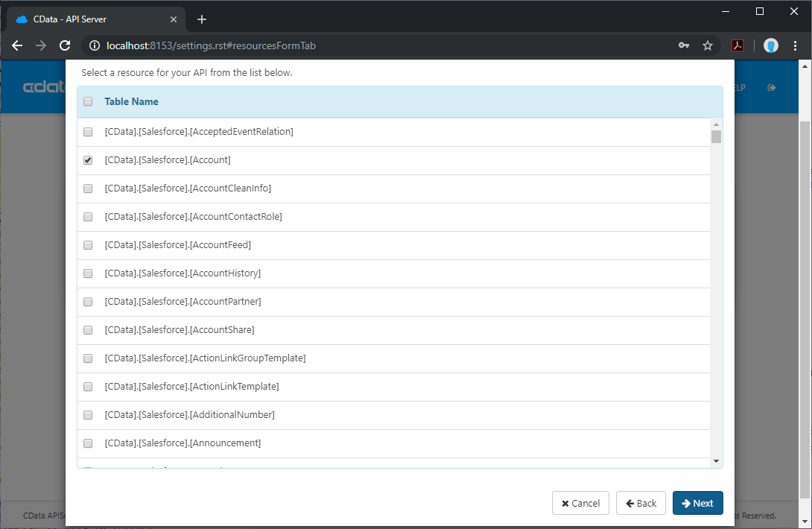Open the Chrome profile avatar

771,45
